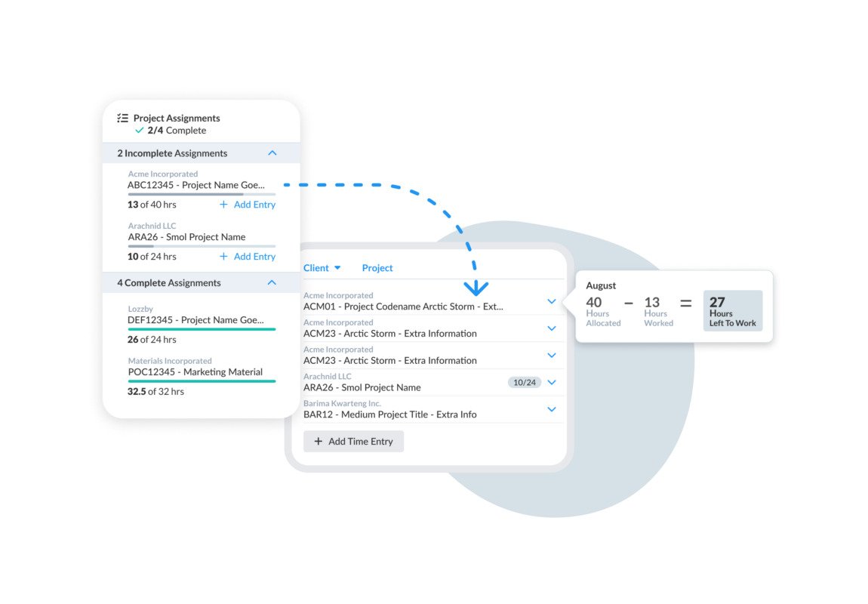Click Add Entry link for Arachnid LLC project
This screenshot has width=868, height=604.
point(254,257)
